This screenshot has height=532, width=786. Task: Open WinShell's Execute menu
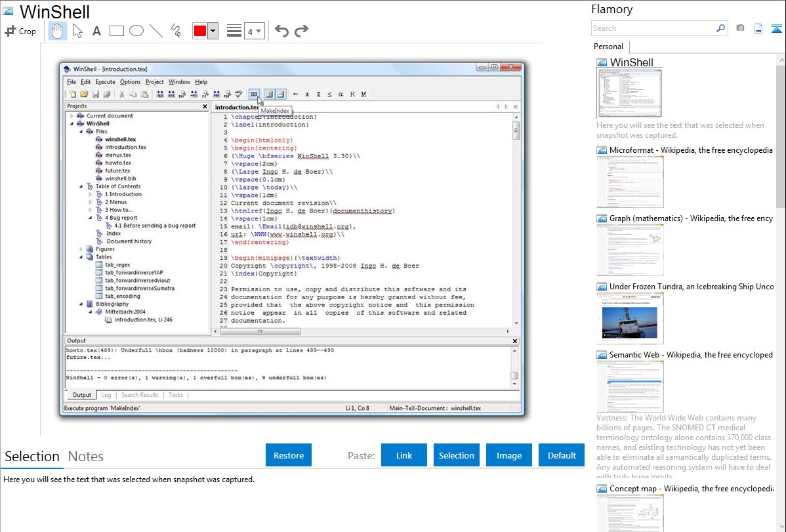pos(105,82)
